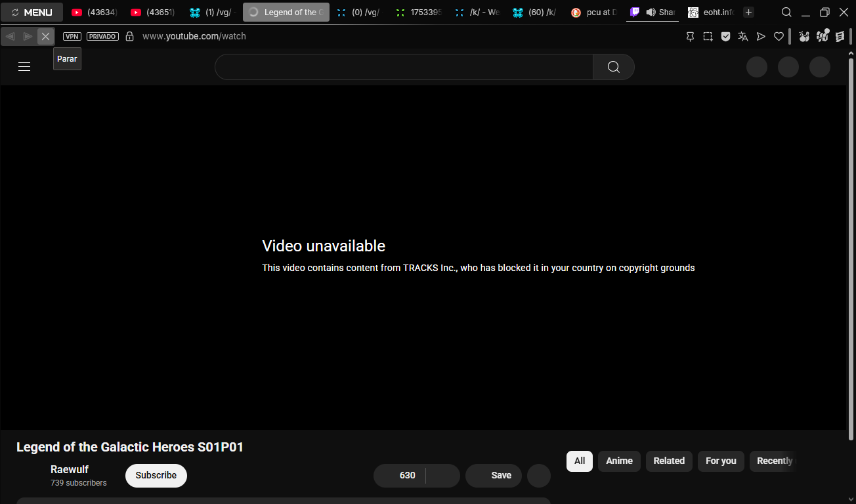Open the (1) /vg/ tab

pyautogui.click(x=213, y=12)
